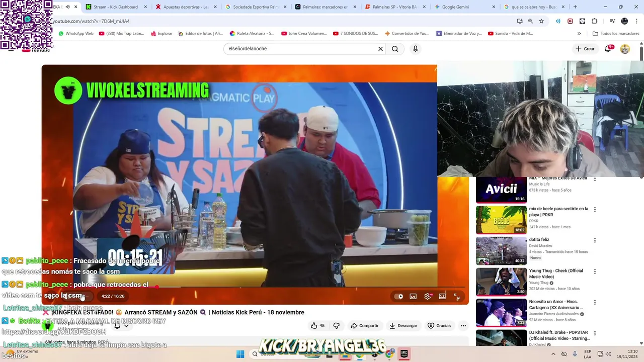
Task: Open YouTube notifications bell
Action: pyautogui.click(x=608, y=49)
